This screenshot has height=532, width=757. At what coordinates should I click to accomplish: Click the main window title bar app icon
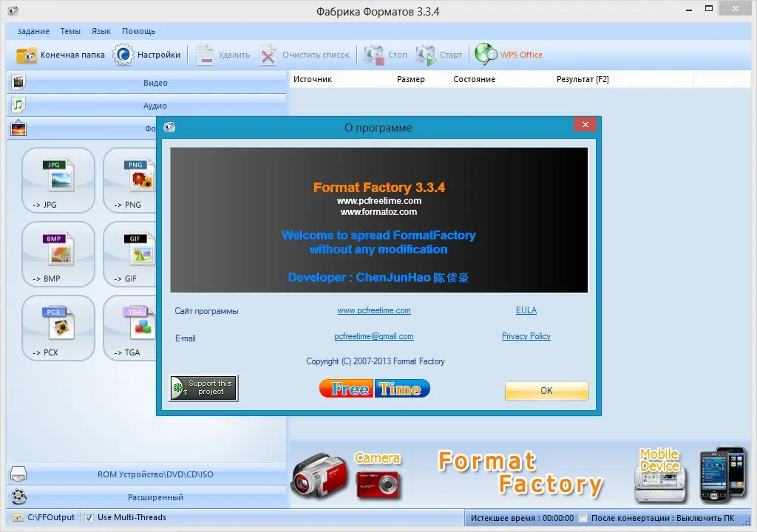click(13, 10)
